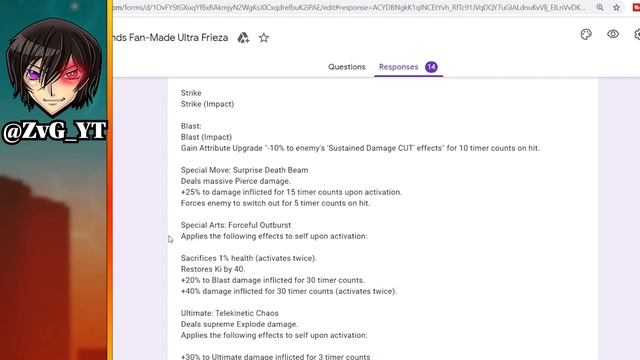Click 'Sacrifices 1% health (activates twice).' line
This screenshot has height=360, width=640.
coord(249,258)
